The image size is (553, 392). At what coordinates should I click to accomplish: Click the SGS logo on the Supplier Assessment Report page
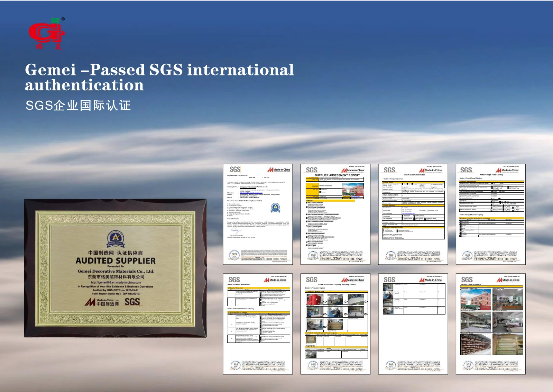pos(312,170)
